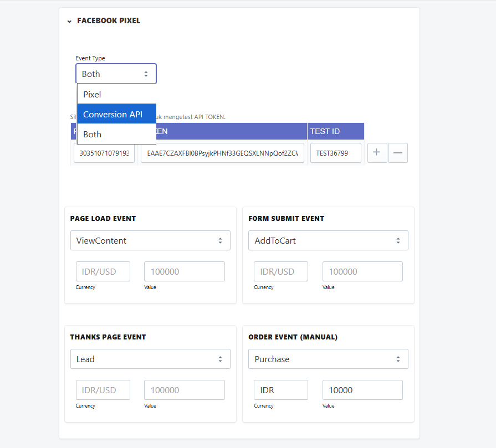Open Thanks Page Event Lead dropdown
The image size is (496, 448).
tap(150, 359)
